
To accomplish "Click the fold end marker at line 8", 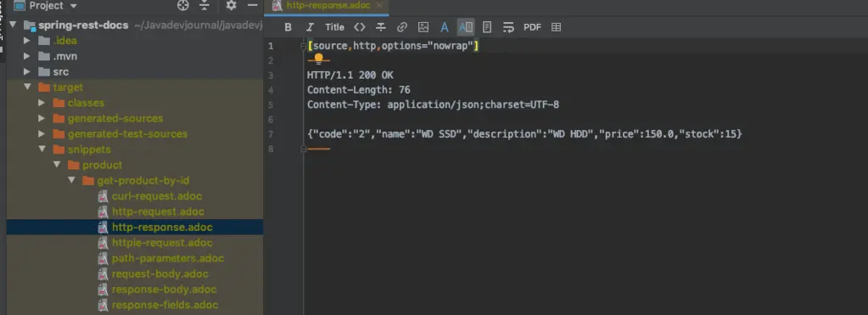I will pos(304,149).
